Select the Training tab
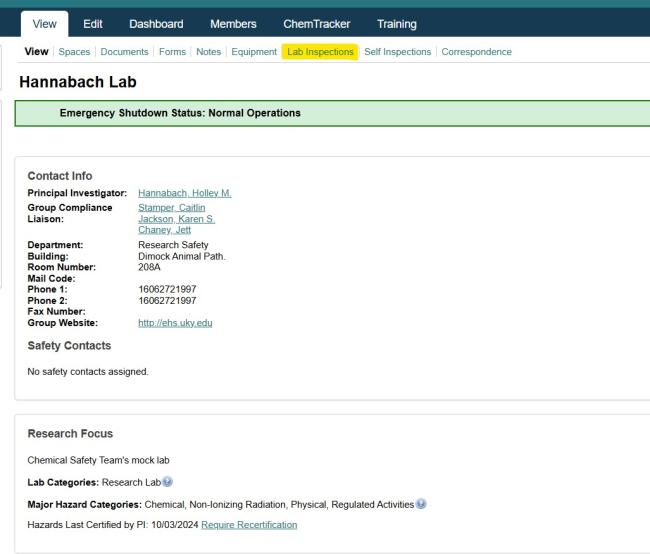Viewport: 650px width, 554px height. [x=397, y=23]
